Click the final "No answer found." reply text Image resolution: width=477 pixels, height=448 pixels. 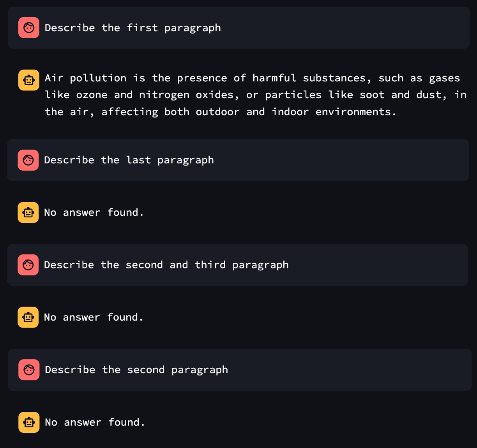(x=95, y=422)
